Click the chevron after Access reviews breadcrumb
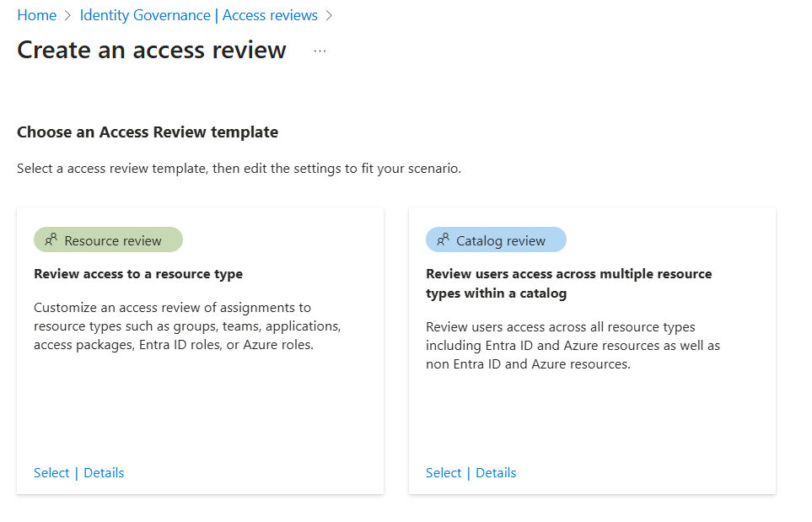 coord(330,15)
